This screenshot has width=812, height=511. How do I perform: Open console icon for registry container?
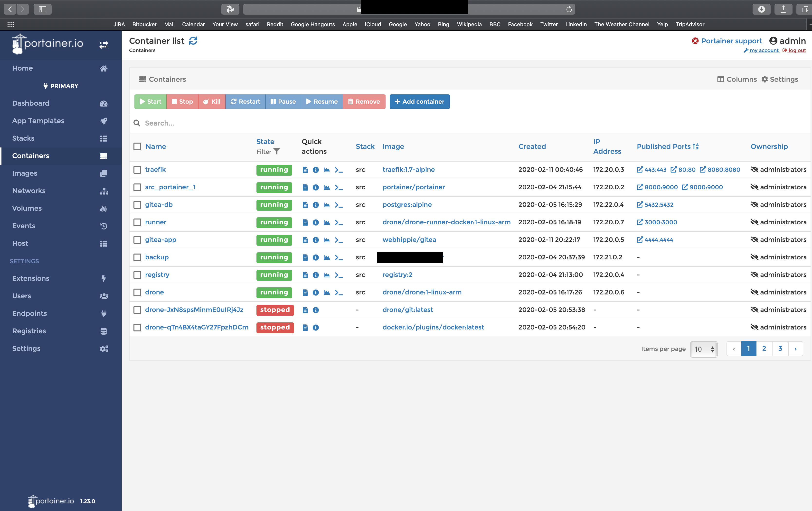click(x=339, y=275)
